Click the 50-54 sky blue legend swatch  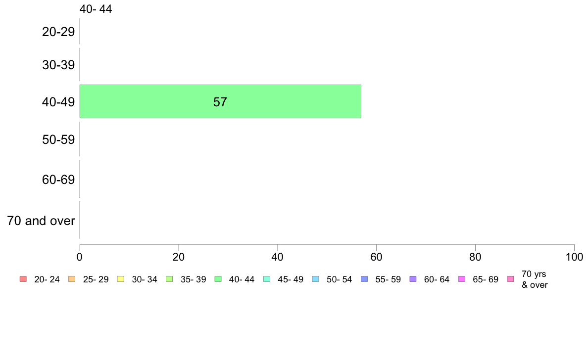[x=315, y=279]
